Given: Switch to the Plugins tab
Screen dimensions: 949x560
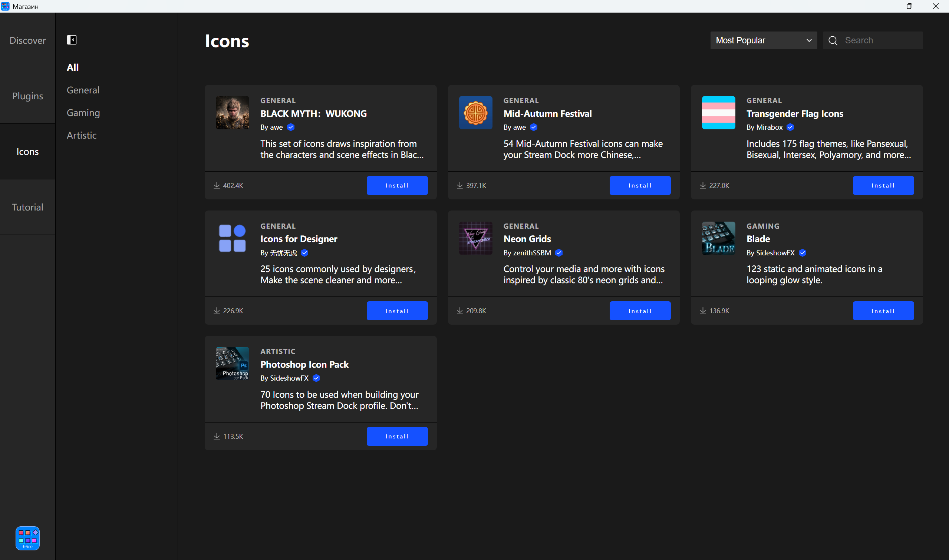Looking at the screenshot, I should pyautogui.click(x=27, y=96).
